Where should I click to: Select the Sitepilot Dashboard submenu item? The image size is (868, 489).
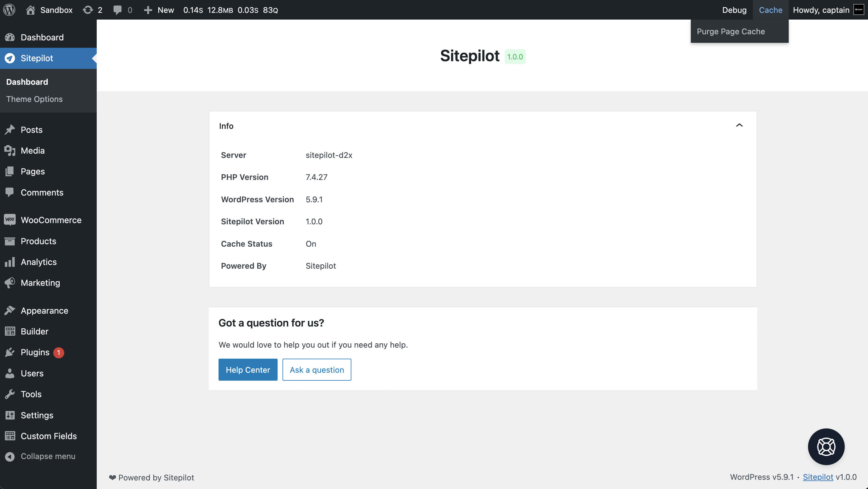tap(27, 82)
